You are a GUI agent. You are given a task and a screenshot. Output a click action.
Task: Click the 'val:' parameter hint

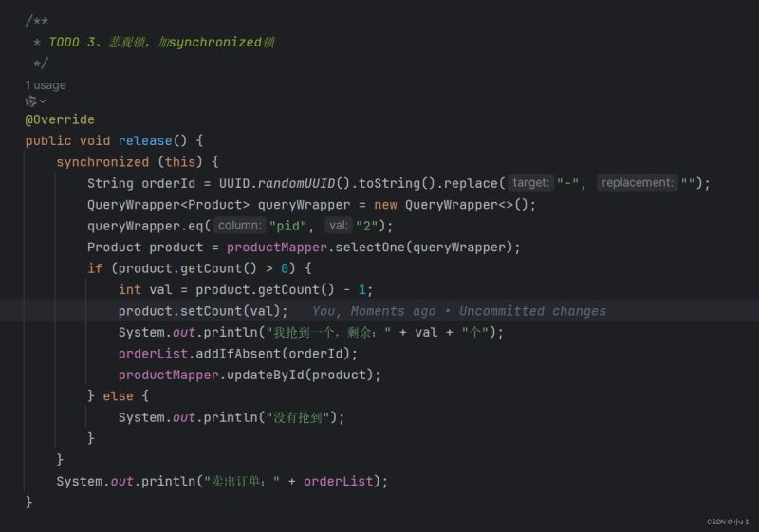coord(339,226)
